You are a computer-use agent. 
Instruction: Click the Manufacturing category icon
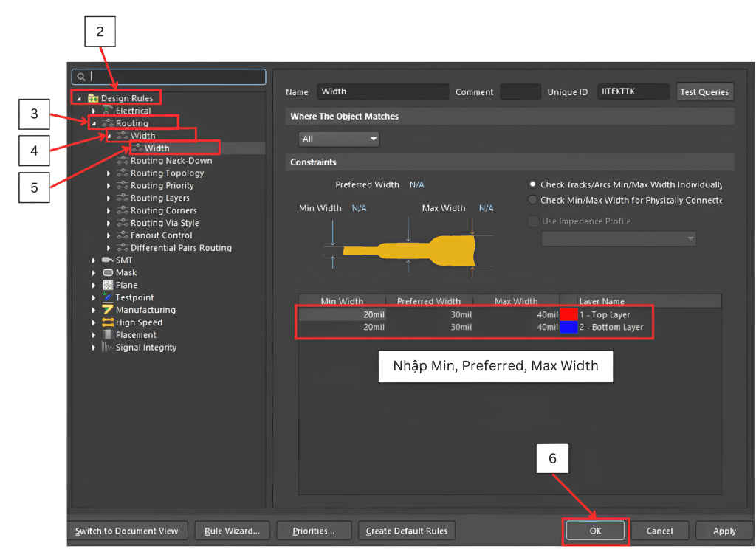108,310
